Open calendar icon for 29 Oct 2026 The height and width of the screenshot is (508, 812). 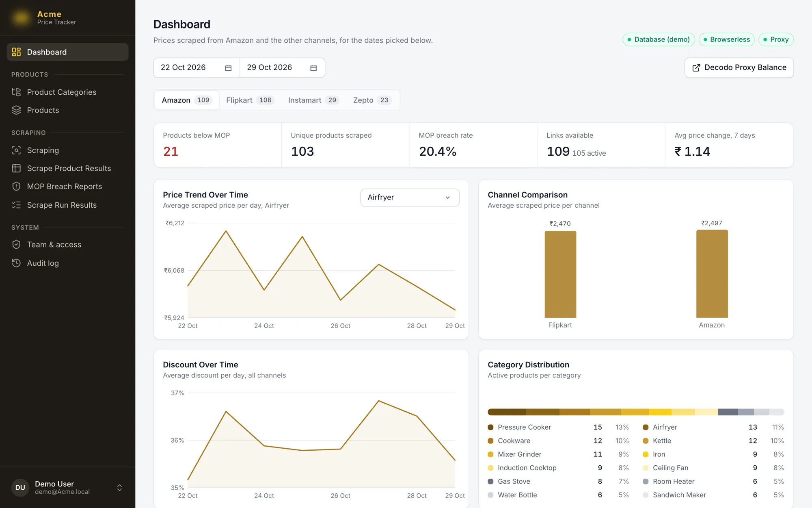[313, 68]
